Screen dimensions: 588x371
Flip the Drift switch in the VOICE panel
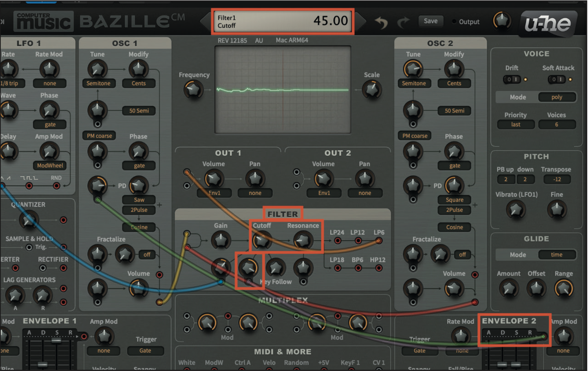(511, 78)
